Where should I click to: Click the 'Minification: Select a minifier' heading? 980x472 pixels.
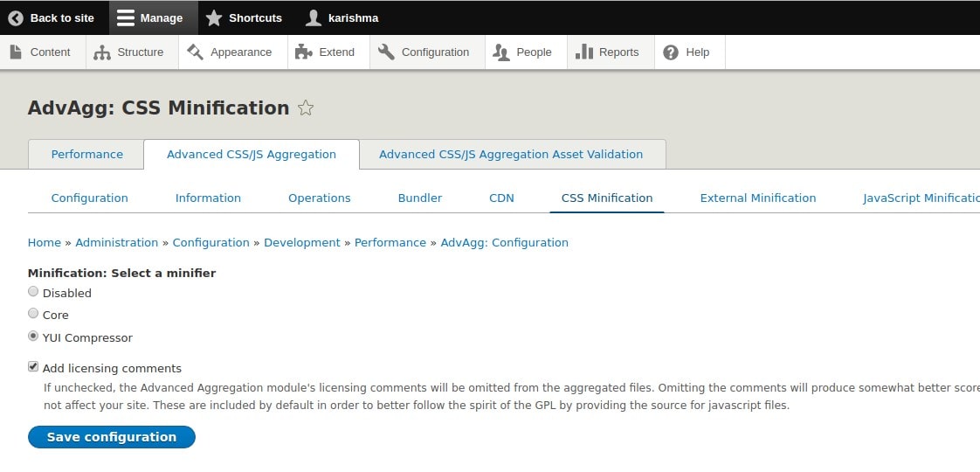(x=122, y=274)
